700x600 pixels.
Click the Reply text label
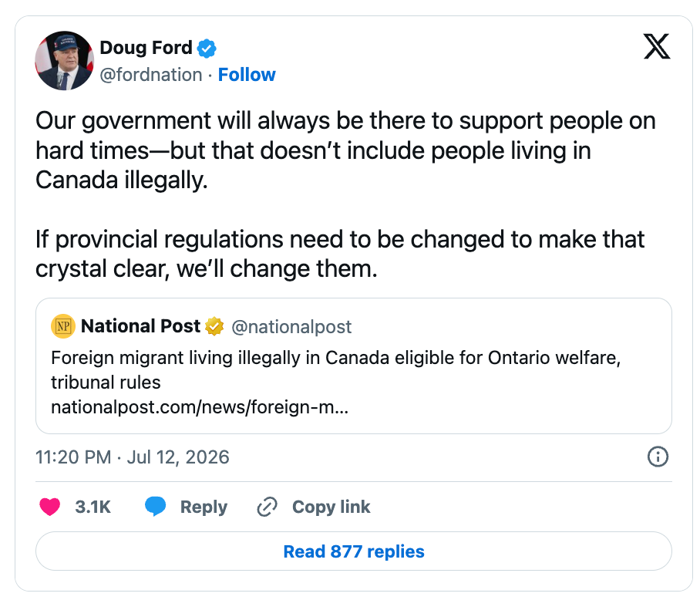(204, 507)
